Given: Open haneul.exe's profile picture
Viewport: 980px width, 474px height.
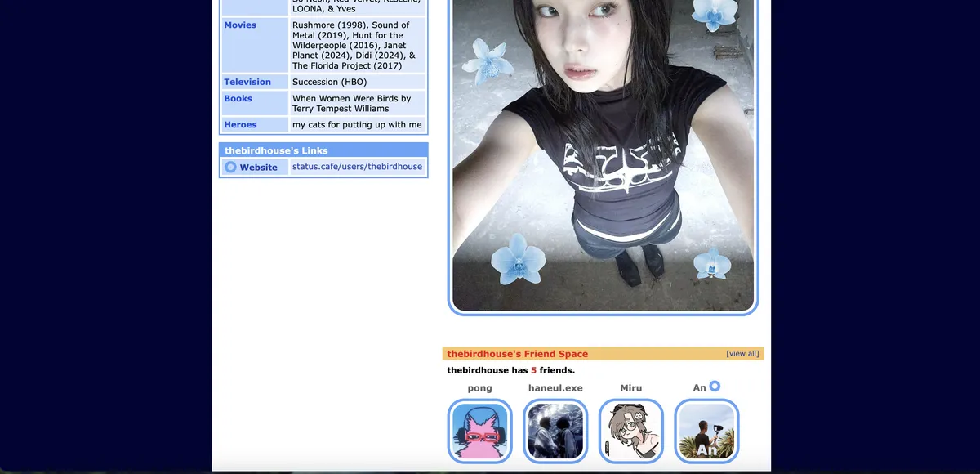Looking at the screenshot, I should pos(555,431).
